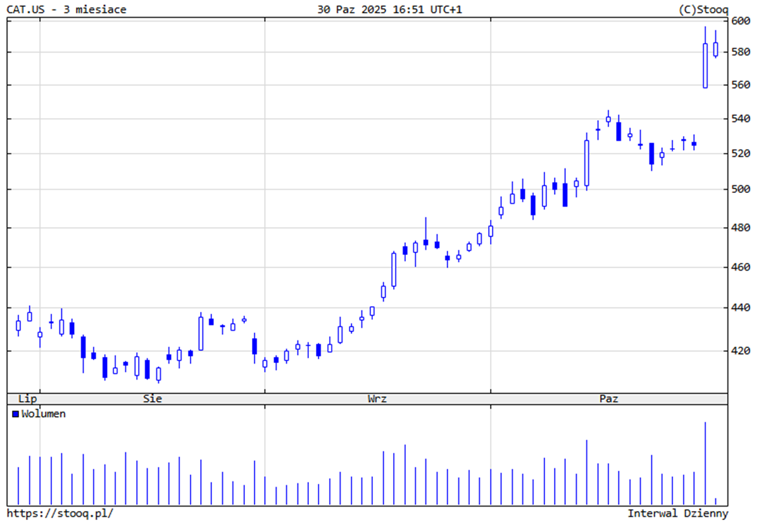Click the 30 Paz 2025 timestamp

389,9
